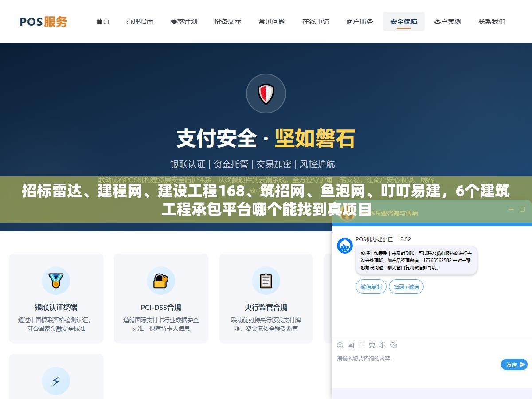Click the 扫码+微信 button in chat
This screenshot has width=532, height=399.
coord(406,287)
